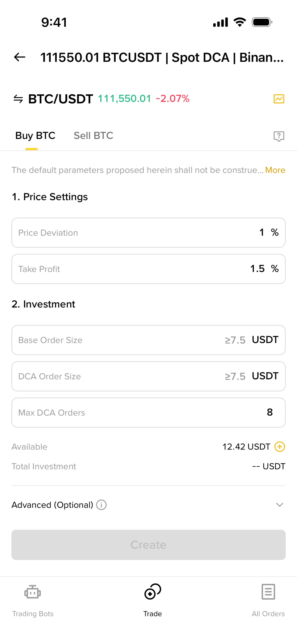297x644 pixels.
Task: Tap the plus icon to add USDT
Action: 280,447
